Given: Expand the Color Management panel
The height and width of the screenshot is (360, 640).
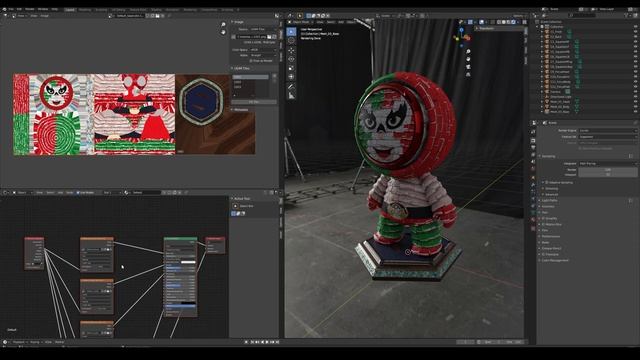Looking at the screenshot, I should pos(554,260).
